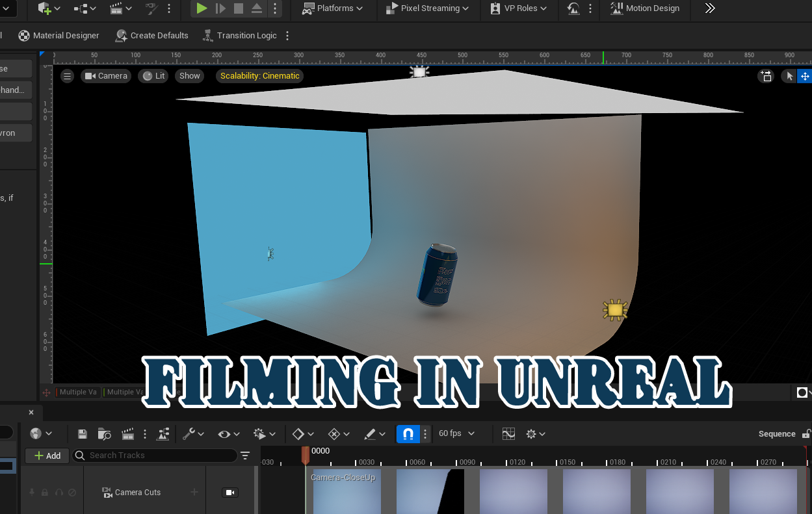Open the Sequencer Actions wrench dropdown
Image resolution: width=812 pixels, height=514 pixels.
[x=194, y=433]
